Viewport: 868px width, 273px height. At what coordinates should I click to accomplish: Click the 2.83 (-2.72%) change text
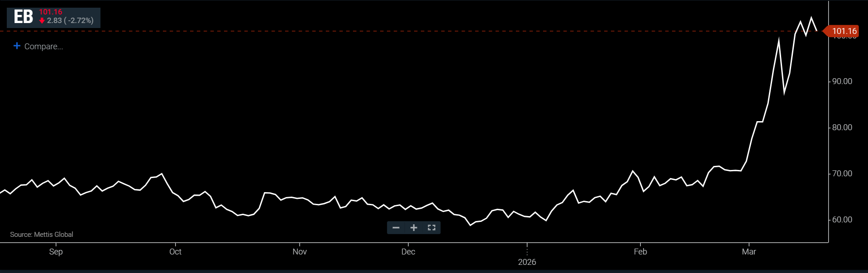click(x=70, y=21)
